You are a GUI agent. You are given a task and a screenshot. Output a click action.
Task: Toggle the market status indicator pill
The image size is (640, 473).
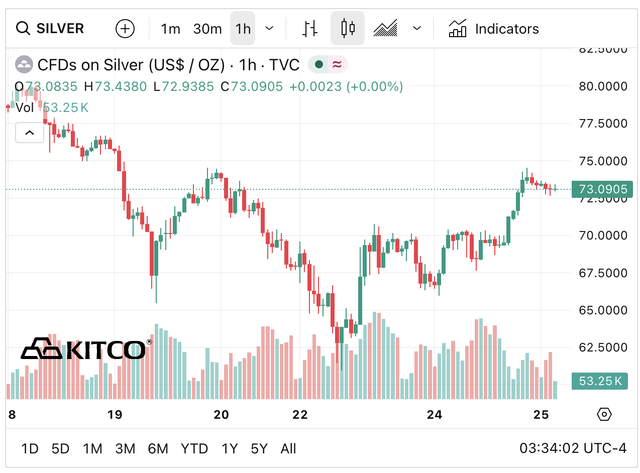pos(328,65)
